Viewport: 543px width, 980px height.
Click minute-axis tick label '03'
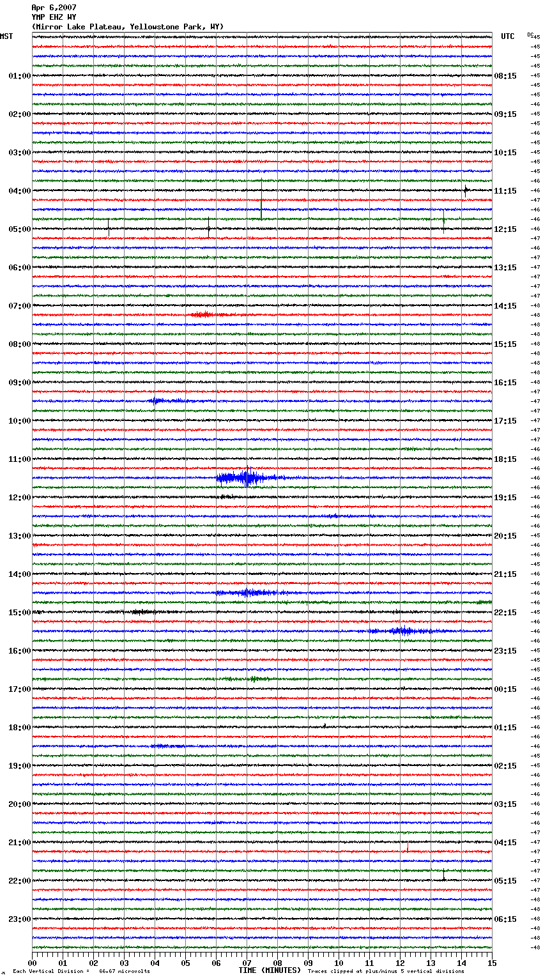click(124, 963)
